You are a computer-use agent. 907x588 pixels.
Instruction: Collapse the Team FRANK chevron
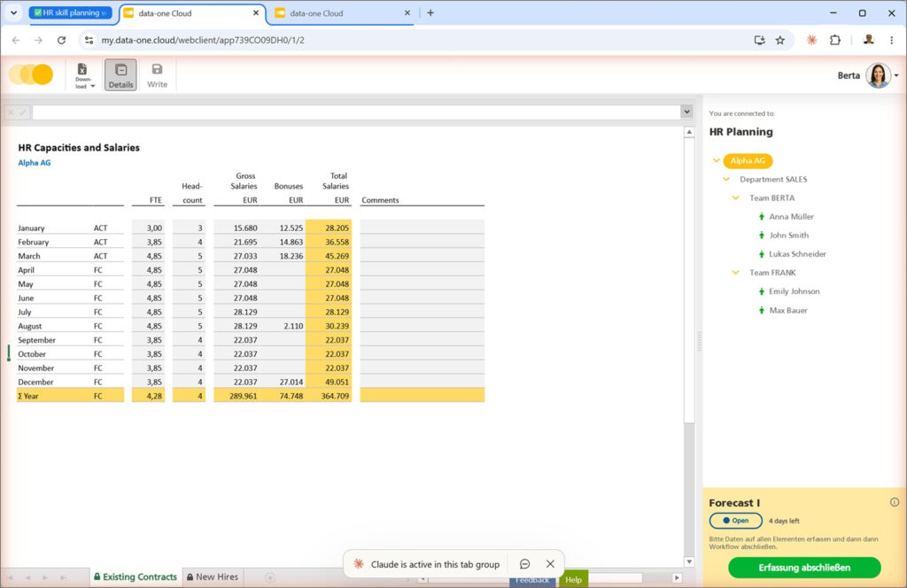click(735, 273)
